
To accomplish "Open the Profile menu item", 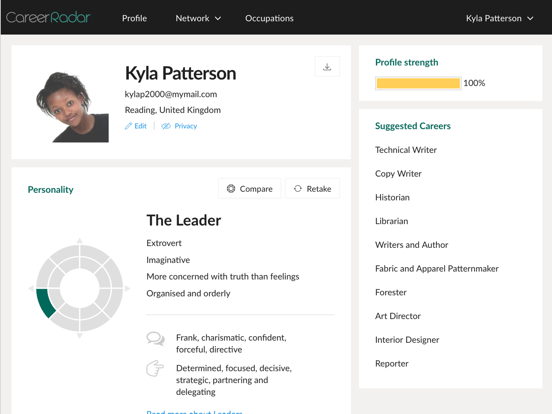I will 134,18.
